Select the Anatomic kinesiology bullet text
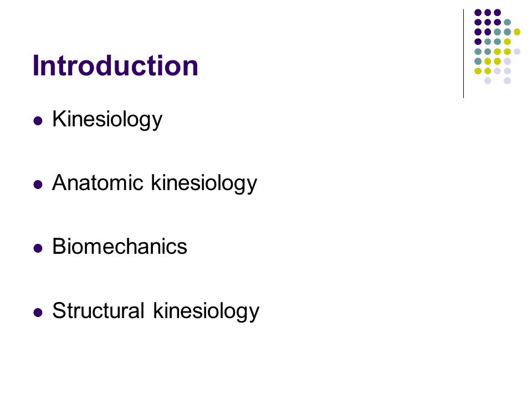This screenshot has height=399, width=532. click(155, 183)
